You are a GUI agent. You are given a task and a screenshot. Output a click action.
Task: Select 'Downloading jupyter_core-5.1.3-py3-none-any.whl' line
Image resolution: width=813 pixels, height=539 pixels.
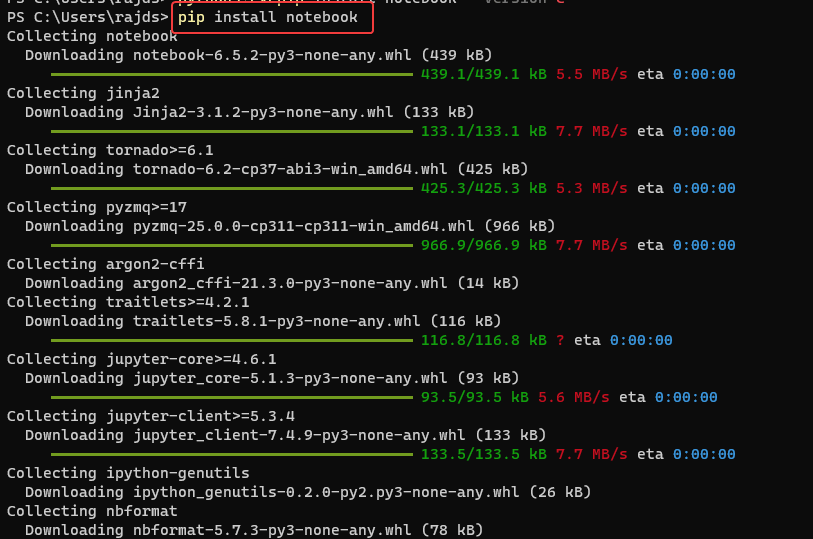[x=272, y=378]
